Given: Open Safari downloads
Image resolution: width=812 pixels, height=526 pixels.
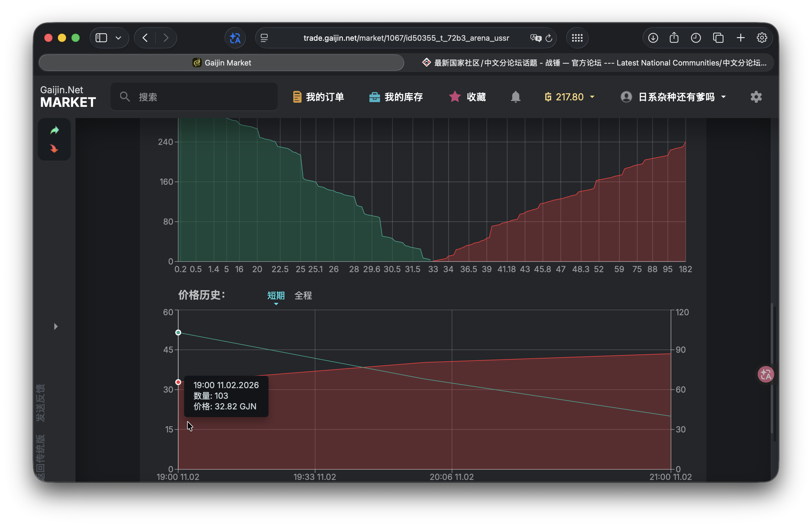Looking at the screenshot, I should (x=653, y=38).
